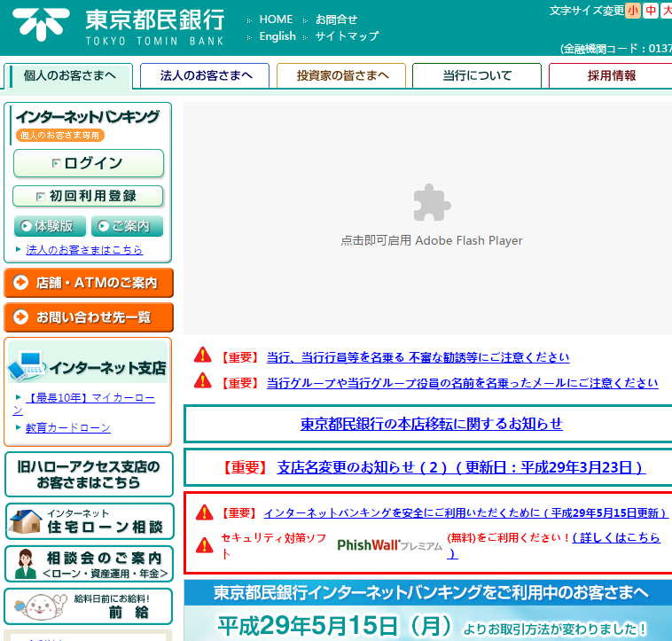Open the 体験版 demo button
Image resolution: width=672 pixels, height=641 pixels.
pos(51,226)
